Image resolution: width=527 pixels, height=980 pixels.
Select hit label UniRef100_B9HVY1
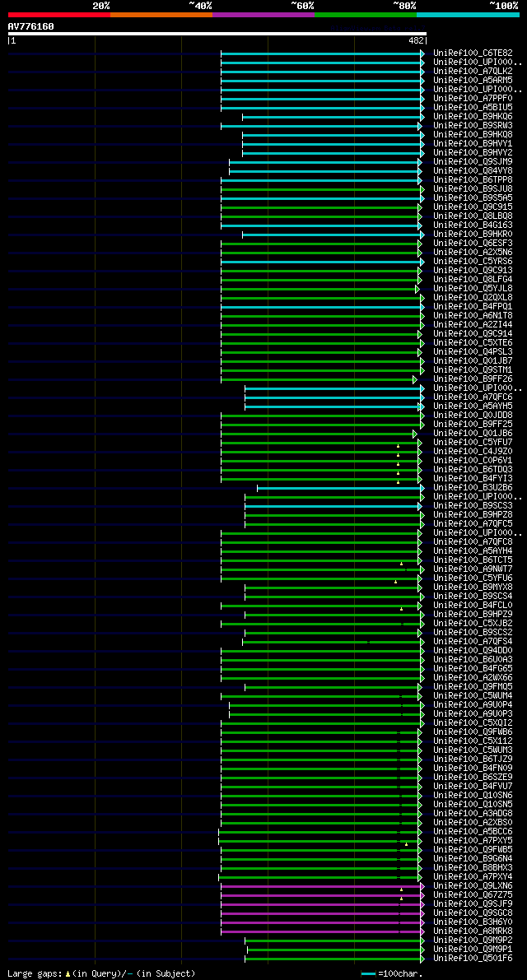[x=473, y=144]
